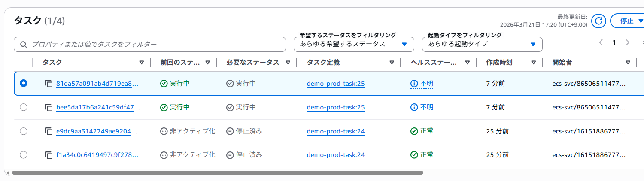644x181 pixels.
Task: Go to previous page arrow in pagination
Action: [601, 42]
